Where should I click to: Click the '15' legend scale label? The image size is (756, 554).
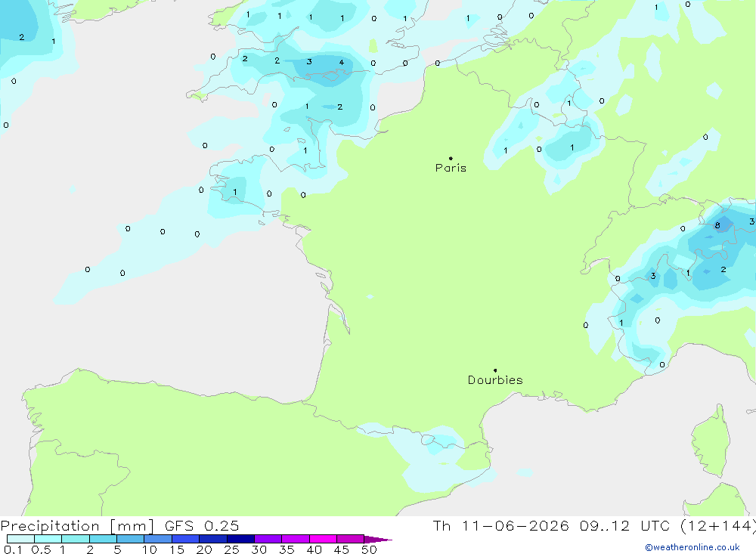coord(177,549)
